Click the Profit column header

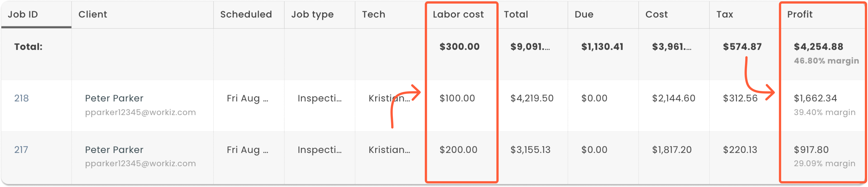(800, 15)
